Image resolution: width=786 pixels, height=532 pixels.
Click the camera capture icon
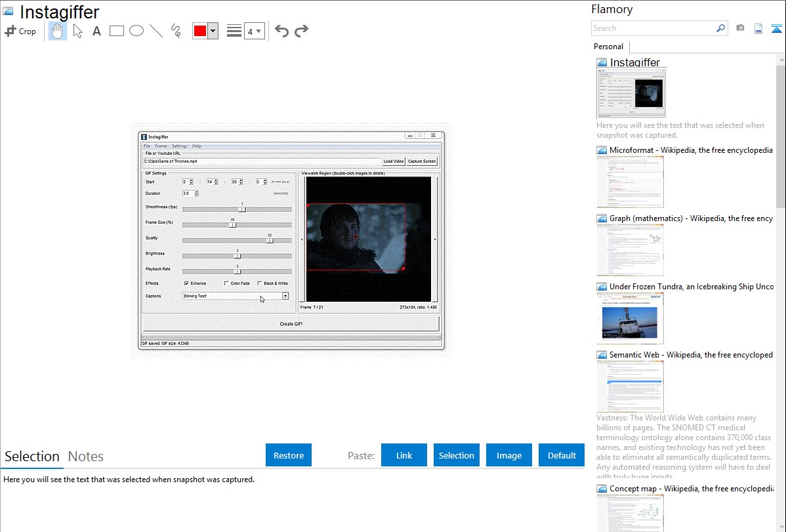(740, 28)
